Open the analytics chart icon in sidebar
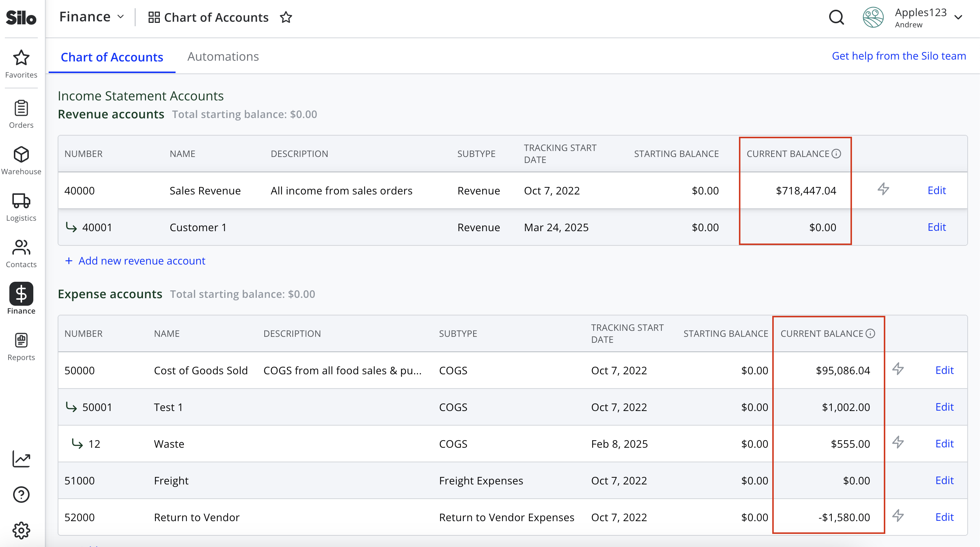Screen dimensions: 980x547 point(21,459)
